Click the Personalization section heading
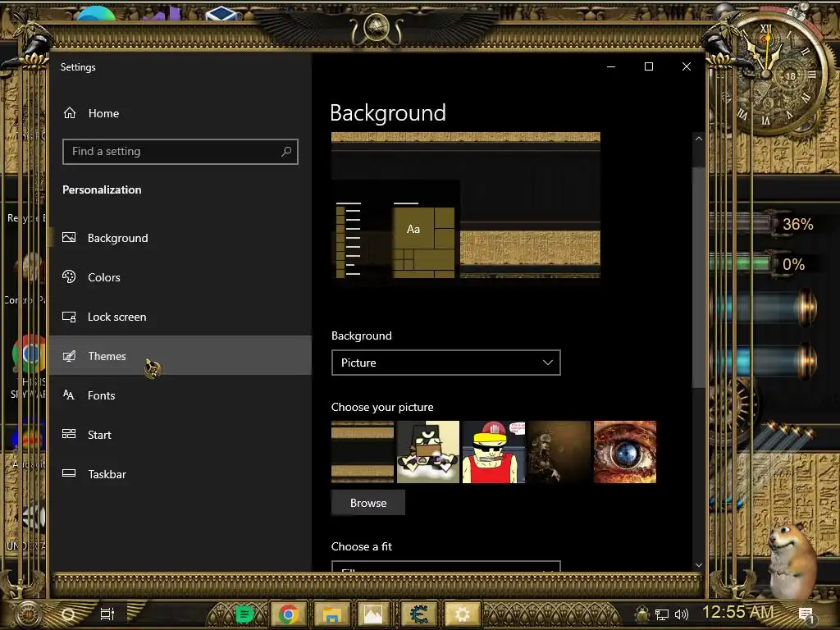Viewport: 840px width, 630px height. click(x=102, y=189)
